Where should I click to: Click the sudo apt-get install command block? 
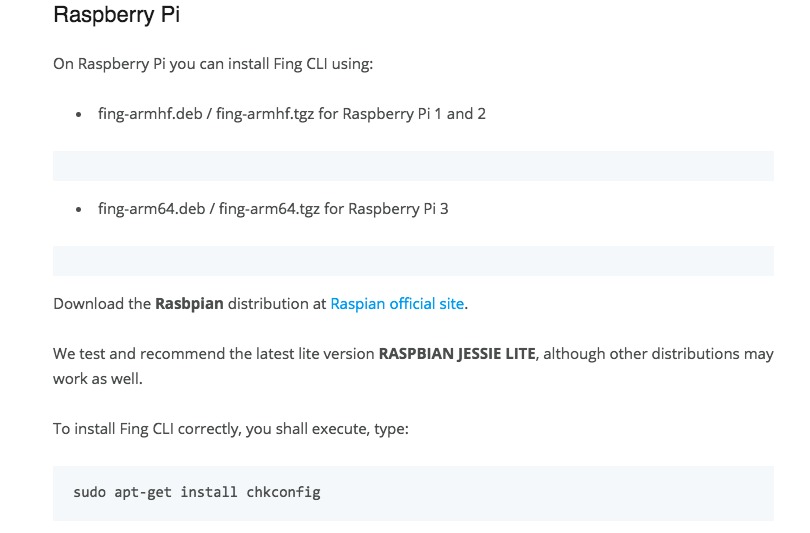413,492
